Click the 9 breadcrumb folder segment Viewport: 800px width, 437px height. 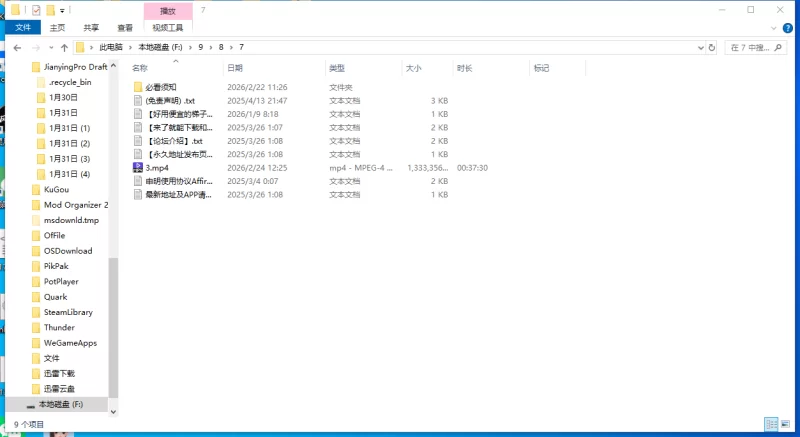[201, 47]
